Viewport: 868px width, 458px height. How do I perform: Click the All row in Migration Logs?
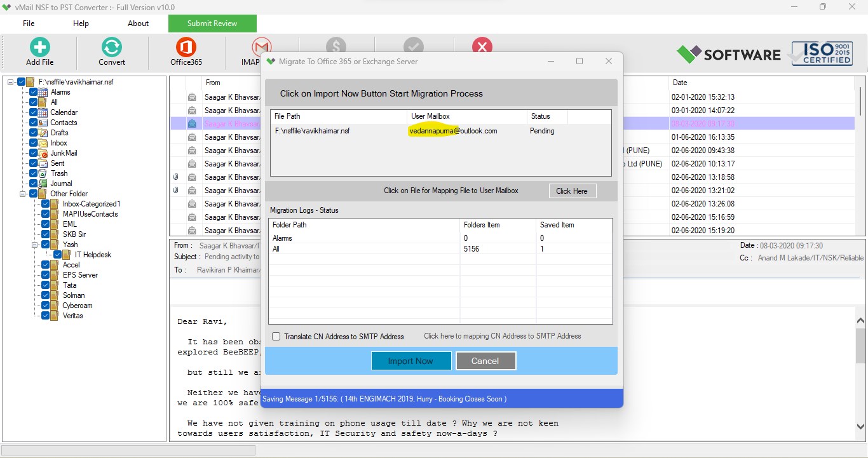440,249
